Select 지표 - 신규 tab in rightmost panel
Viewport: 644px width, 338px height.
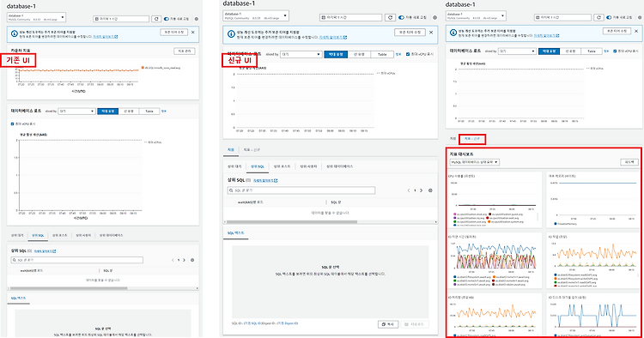pos(472,139)
